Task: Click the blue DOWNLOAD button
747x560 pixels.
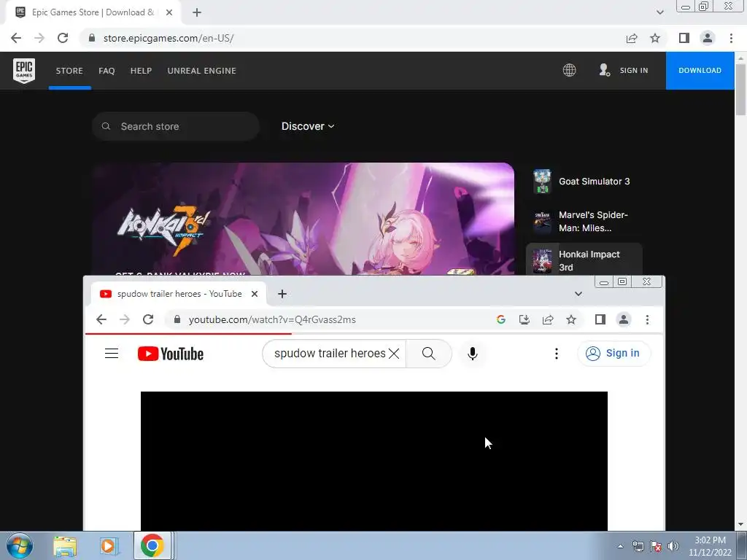Action: point(700,71)
